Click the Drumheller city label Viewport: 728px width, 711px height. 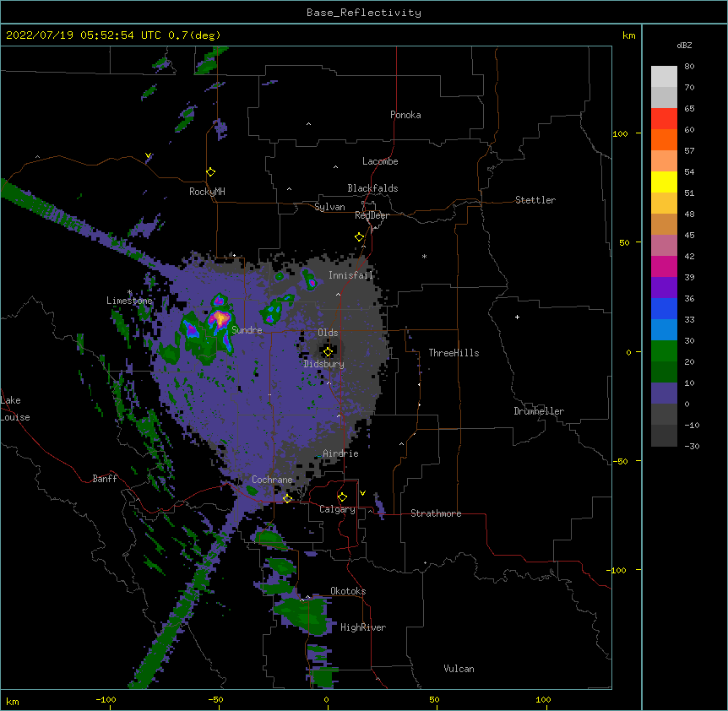539,411
